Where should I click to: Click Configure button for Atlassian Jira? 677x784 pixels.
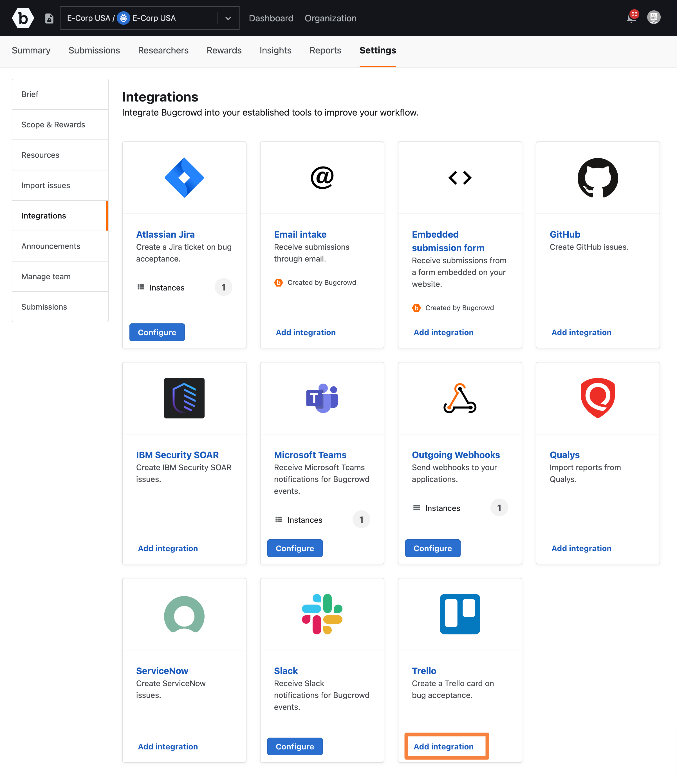(157, 332)
